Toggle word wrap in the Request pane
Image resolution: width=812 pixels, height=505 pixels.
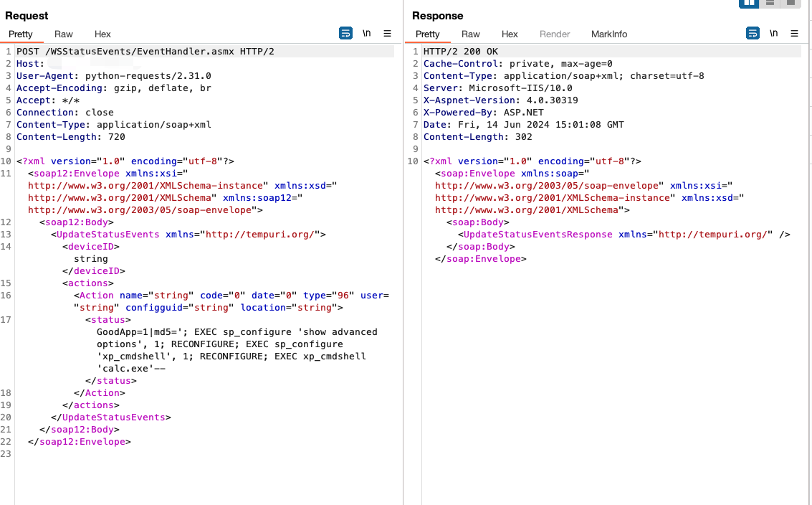click(345, 33)
